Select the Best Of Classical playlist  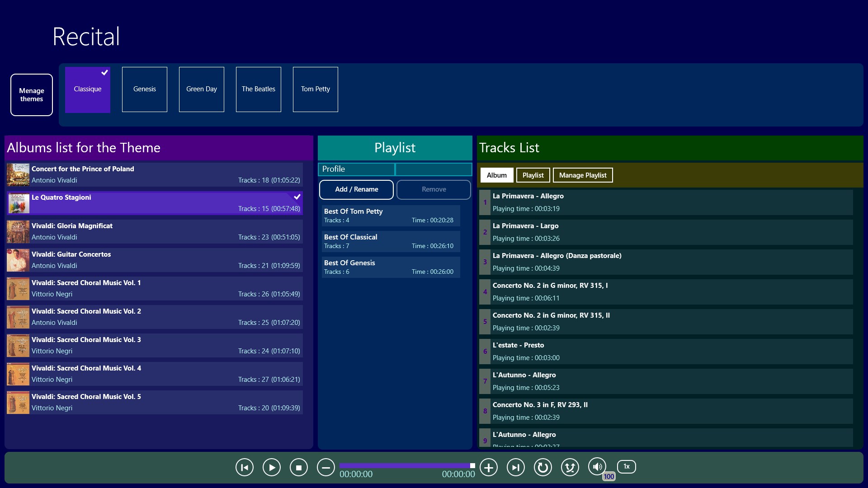391,241
